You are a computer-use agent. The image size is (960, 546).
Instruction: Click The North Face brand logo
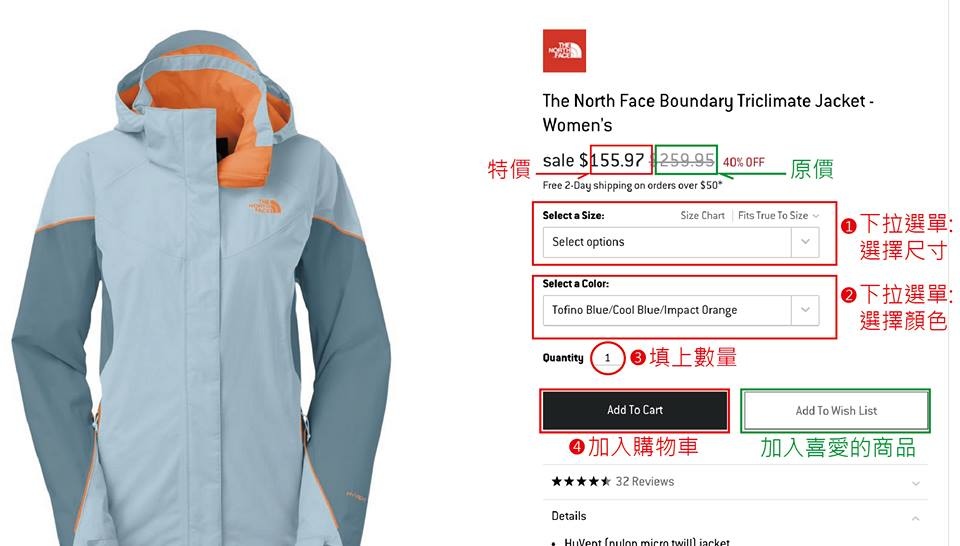564,51
